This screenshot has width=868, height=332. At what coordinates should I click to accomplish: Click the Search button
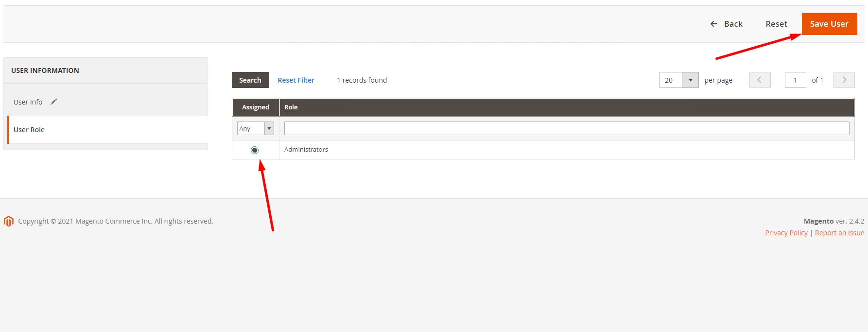coord(250,80)
